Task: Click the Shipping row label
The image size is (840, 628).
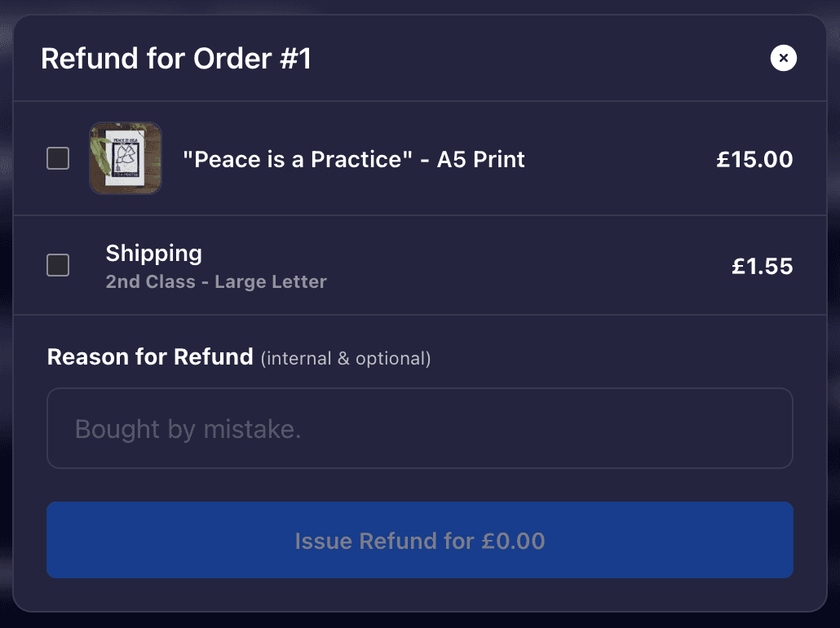Action: [x=153, y=253]
